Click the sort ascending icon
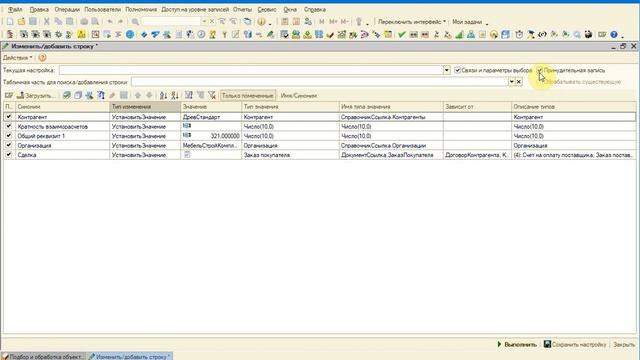The image size is (640, 360). pos(163,96)
